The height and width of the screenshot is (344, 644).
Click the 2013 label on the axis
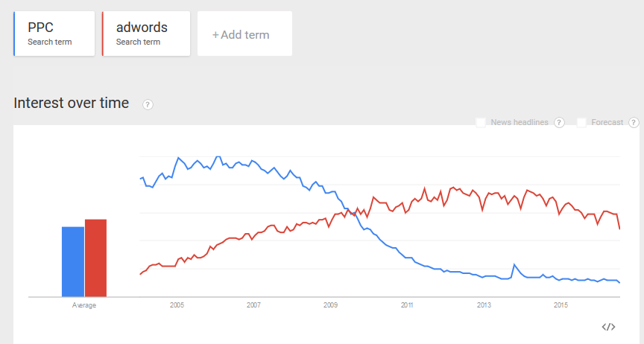click(484, 305)
